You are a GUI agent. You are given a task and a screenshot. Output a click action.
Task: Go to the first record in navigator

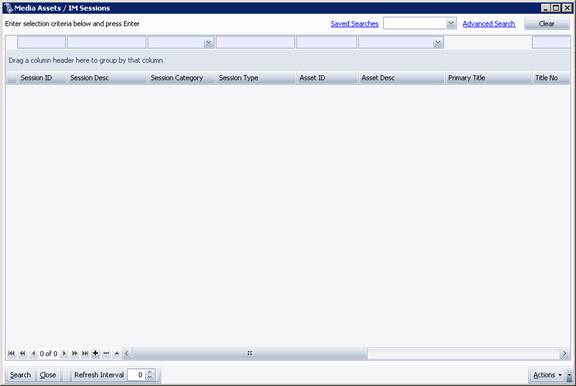coord(11,353)
